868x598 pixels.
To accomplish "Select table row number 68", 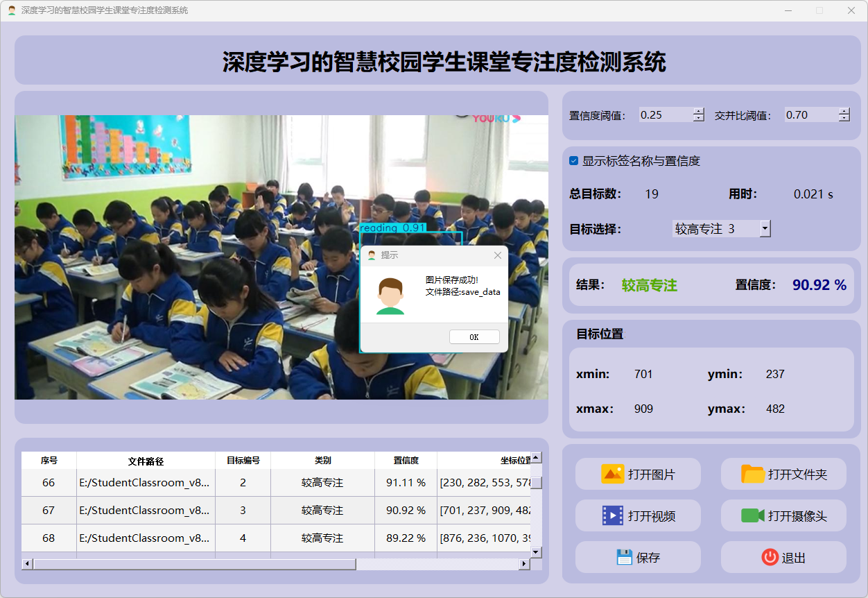I will click(49, 538).
